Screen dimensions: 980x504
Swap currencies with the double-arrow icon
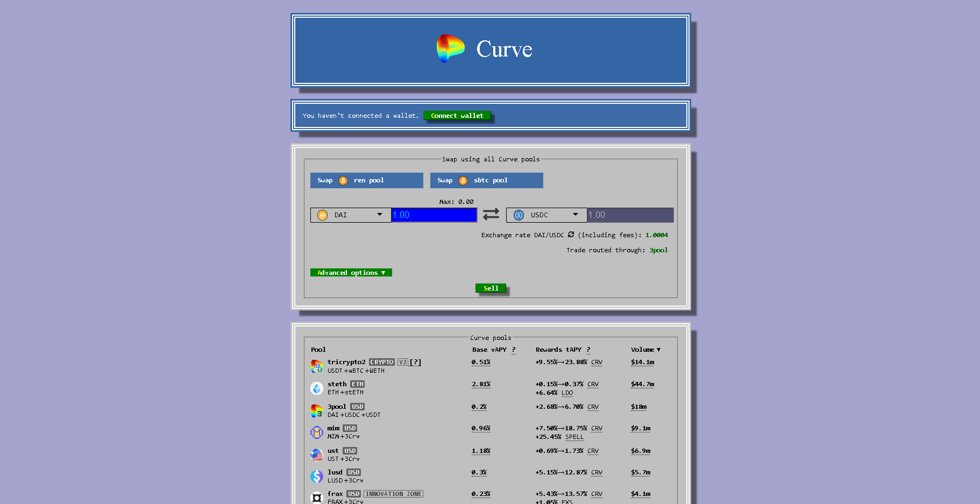(x=491, y=215)
